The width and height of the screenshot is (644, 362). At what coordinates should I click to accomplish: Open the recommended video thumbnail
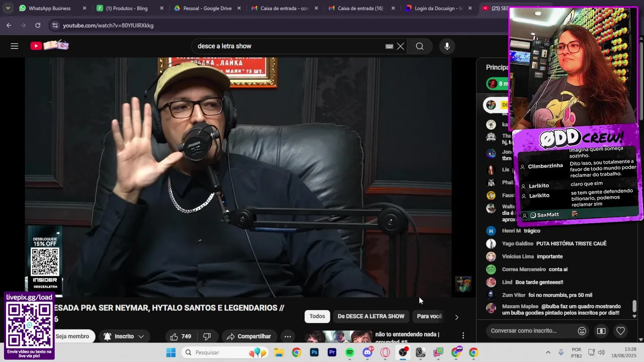338,336
